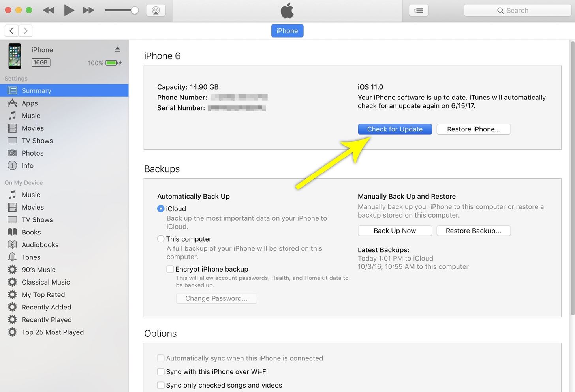Click the Change Password... button
This screenshot has width=575, height=392.
click(x=216, y=298)
